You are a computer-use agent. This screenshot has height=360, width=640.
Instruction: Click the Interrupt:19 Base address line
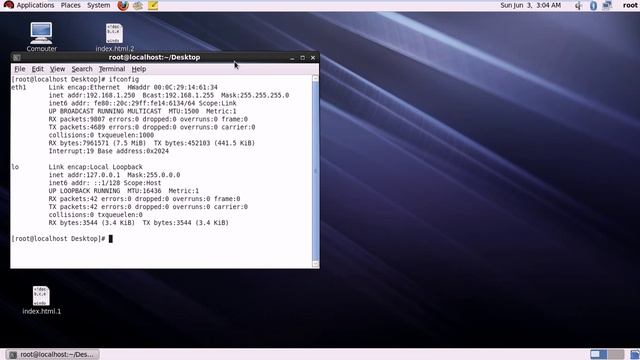coord(109,151)
